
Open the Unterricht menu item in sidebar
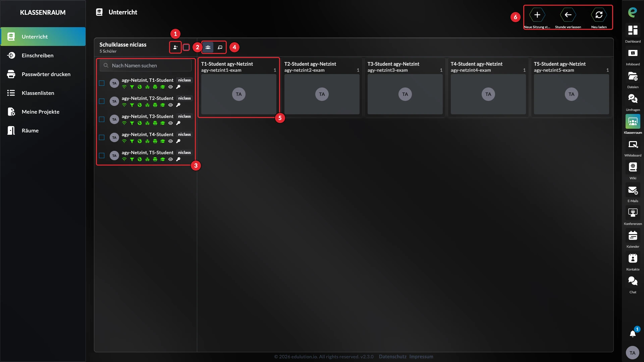[43, 37]
